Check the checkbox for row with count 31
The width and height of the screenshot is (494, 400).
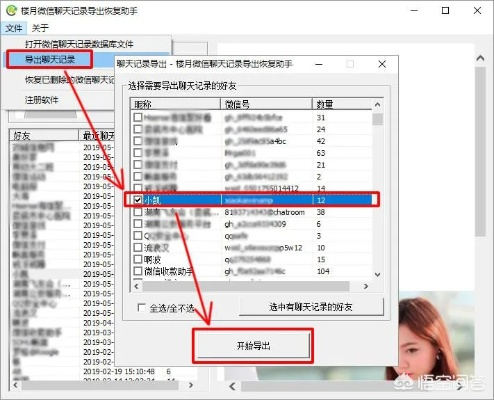(x=138, y=117)
